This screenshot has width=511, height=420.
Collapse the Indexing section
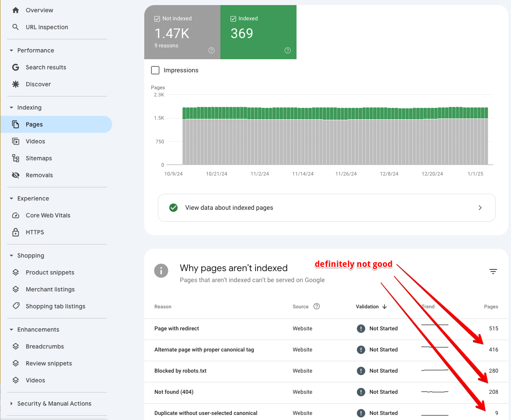pyautogui.click(x=11, y=107)
